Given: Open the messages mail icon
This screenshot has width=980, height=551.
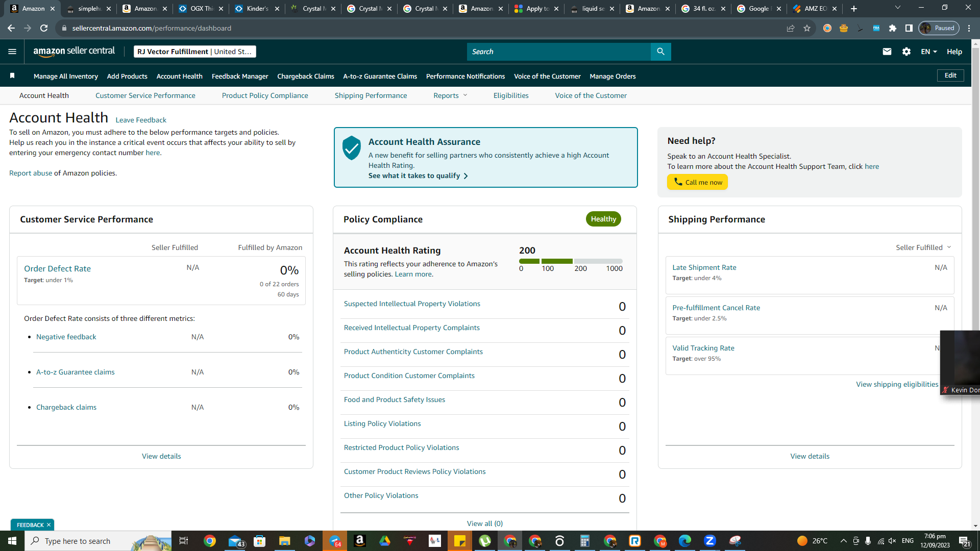Looking at the screenshot, I should click(887, 52).
